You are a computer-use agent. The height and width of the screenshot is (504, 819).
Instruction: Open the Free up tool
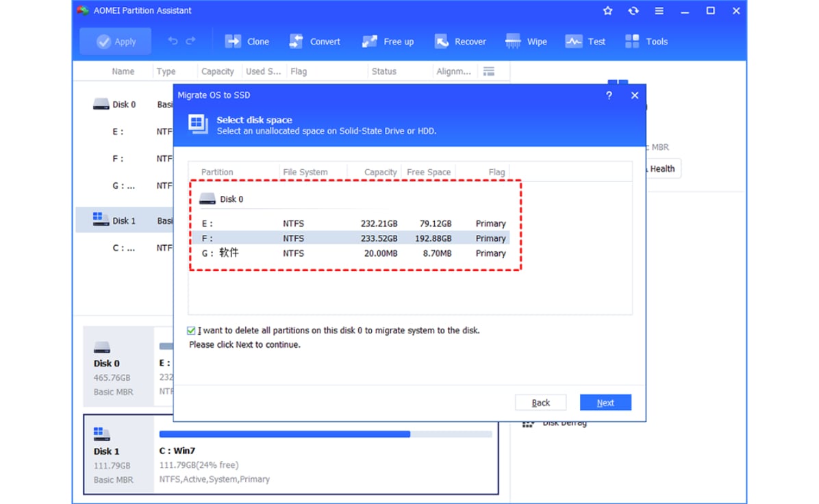point(388,41)
